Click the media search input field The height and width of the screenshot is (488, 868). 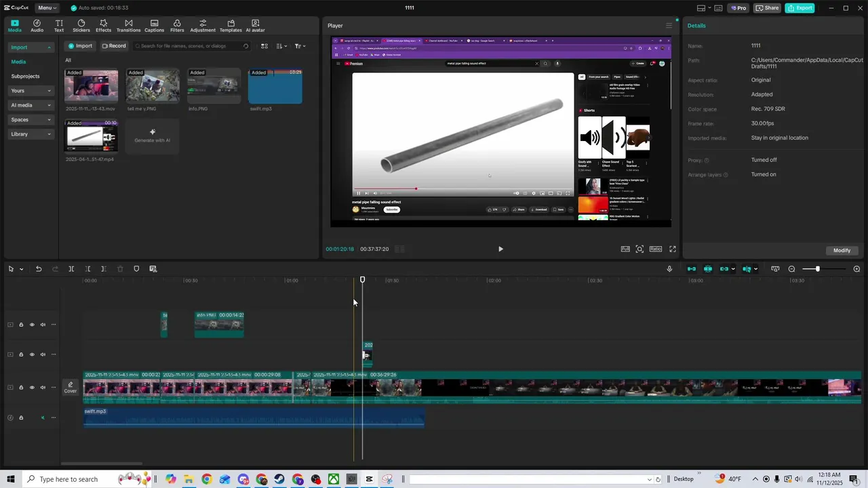pyautogui.click(x=191, y=46)
